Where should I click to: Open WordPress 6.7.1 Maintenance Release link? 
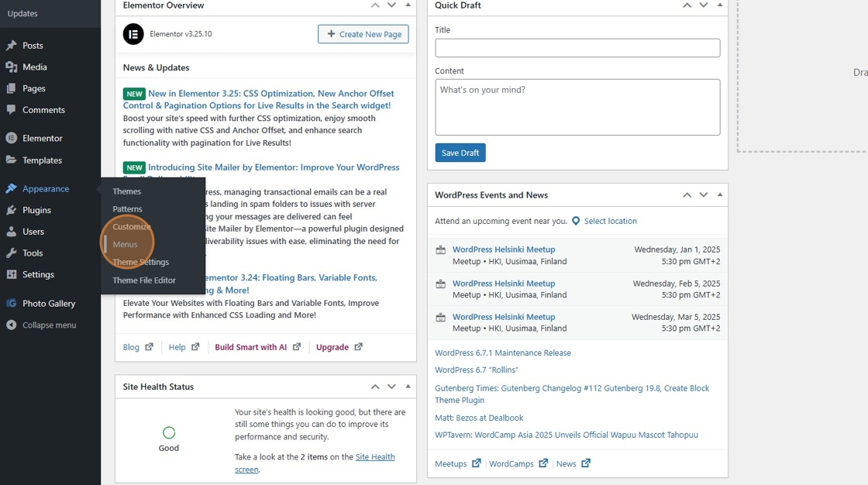(x=503, y=353)
